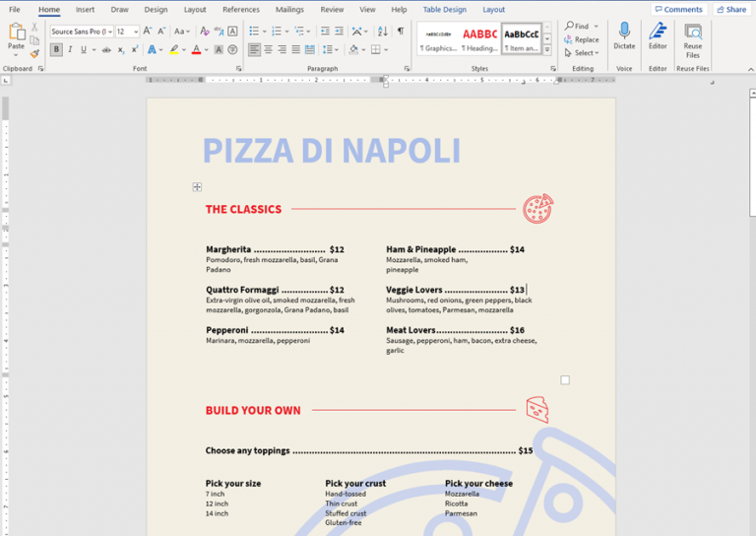Show paragraph marks with pilcrow icon

point(401,32)
